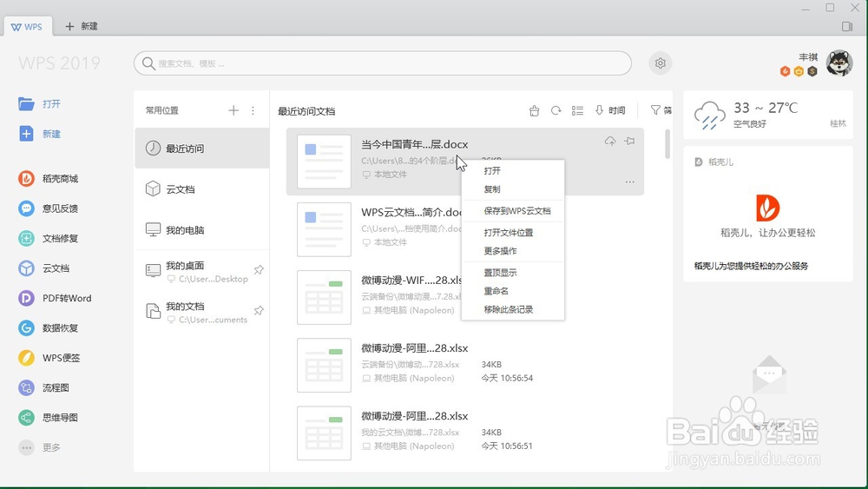Sort documents by 时间
Viewport: 868px width, 489px height.
coord(610,111)
